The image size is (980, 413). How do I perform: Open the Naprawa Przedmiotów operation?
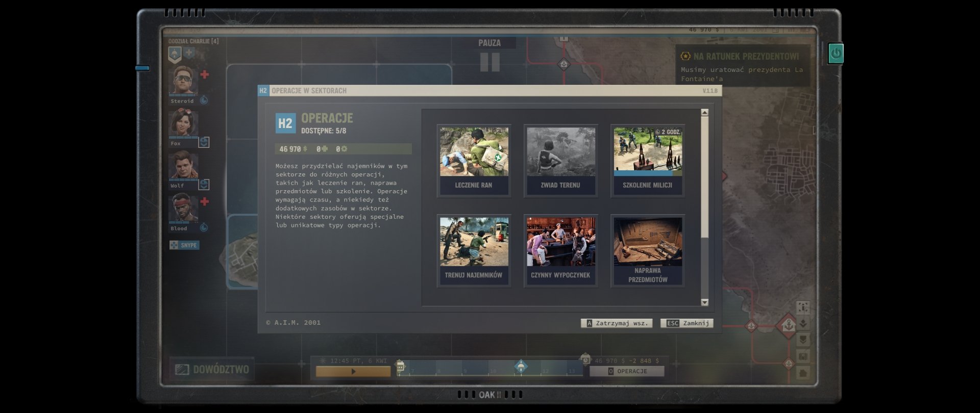648,251
